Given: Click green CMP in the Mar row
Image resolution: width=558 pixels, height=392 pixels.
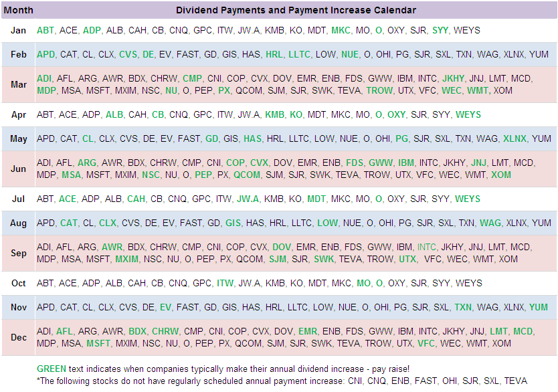Looking at the screenshot, I should pyautogui.click(x=192, y=78).
